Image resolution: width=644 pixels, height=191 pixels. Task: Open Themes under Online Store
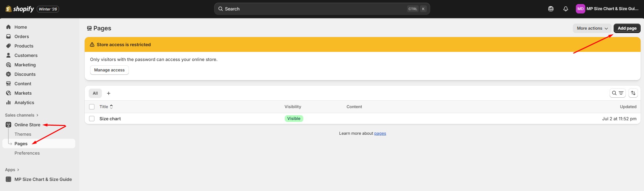click(x=23, y=134)
